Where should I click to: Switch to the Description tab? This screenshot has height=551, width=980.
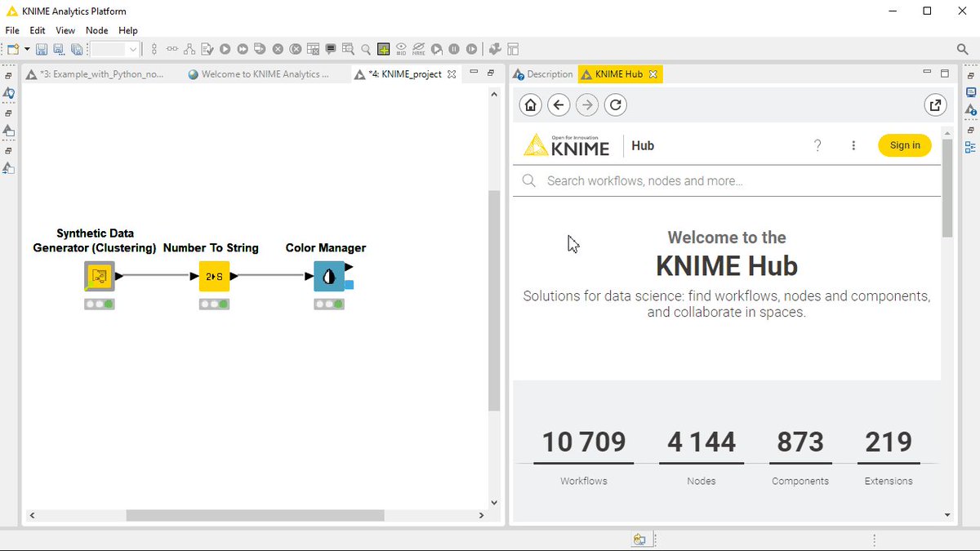tap(543, 73)
